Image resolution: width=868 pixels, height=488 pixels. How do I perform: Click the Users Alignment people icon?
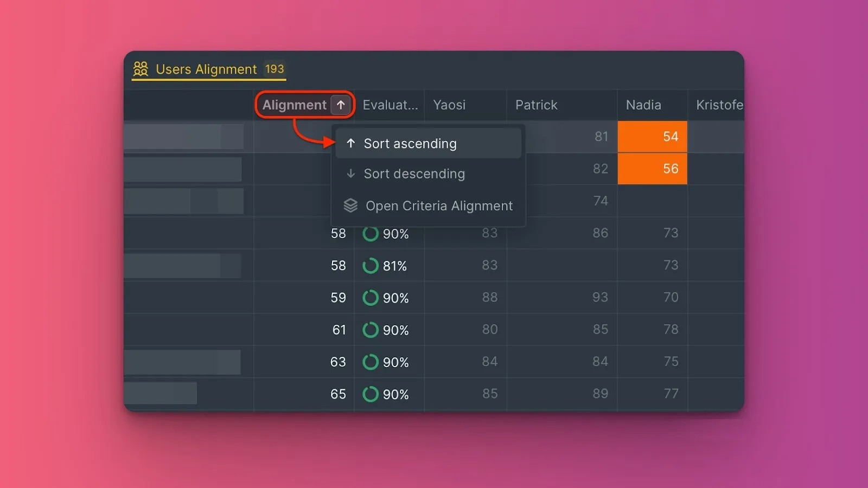pos(141,69)
